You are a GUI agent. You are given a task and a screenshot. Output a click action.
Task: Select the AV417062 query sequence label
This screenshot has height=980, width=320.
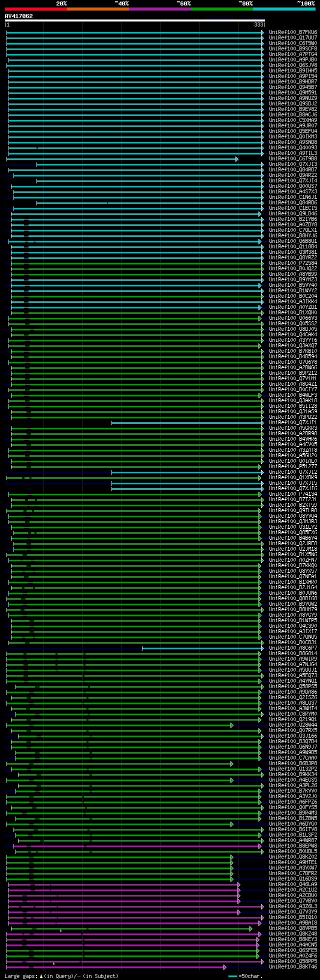coord(19,16)
